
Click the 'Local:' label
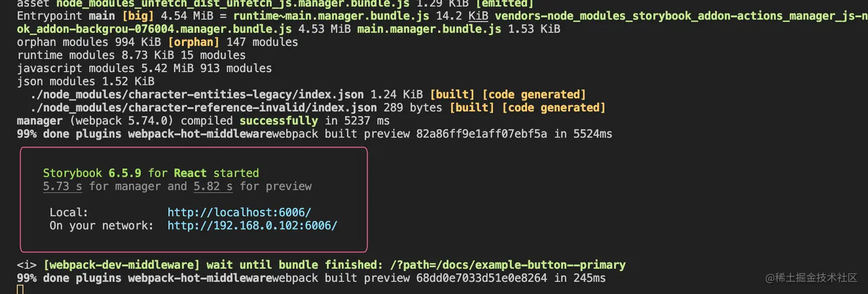tap(69, 212)
